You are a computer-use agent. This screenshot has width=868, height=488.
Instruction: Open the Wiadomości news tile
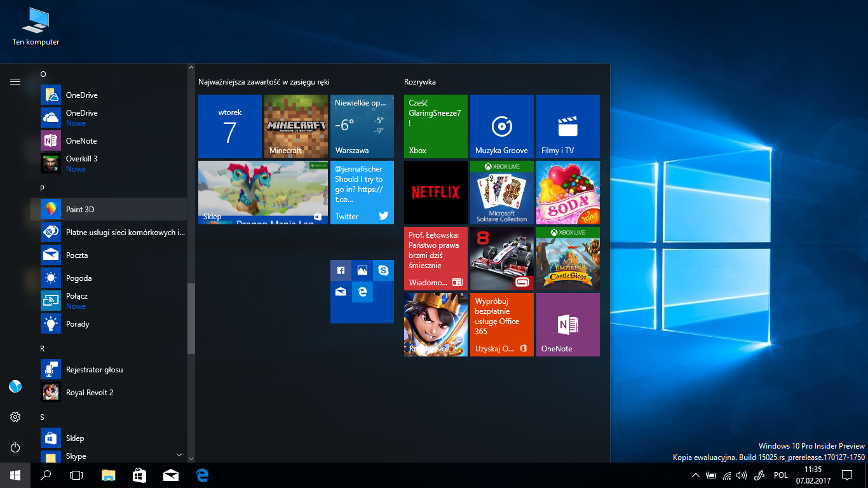(436, 259)
